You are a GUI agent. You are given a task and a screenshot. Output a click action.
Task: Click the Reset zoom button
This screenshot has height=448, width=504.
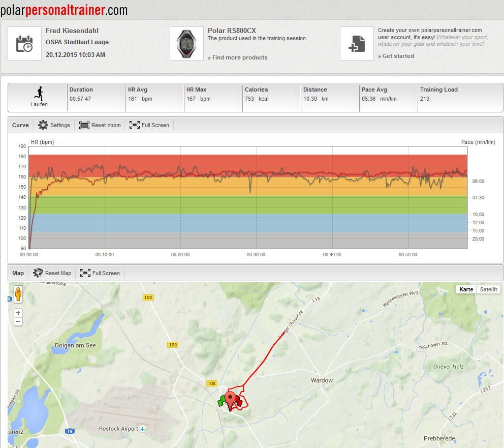(100, 125)
